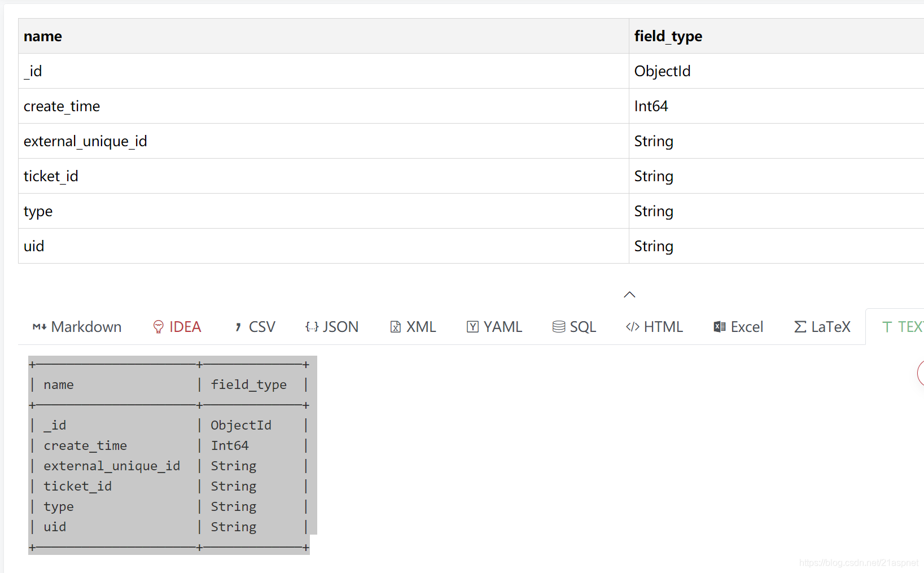Click the LaTeX sigma icon
Viewport: 924px width, 573px height.
pos(800,327)
